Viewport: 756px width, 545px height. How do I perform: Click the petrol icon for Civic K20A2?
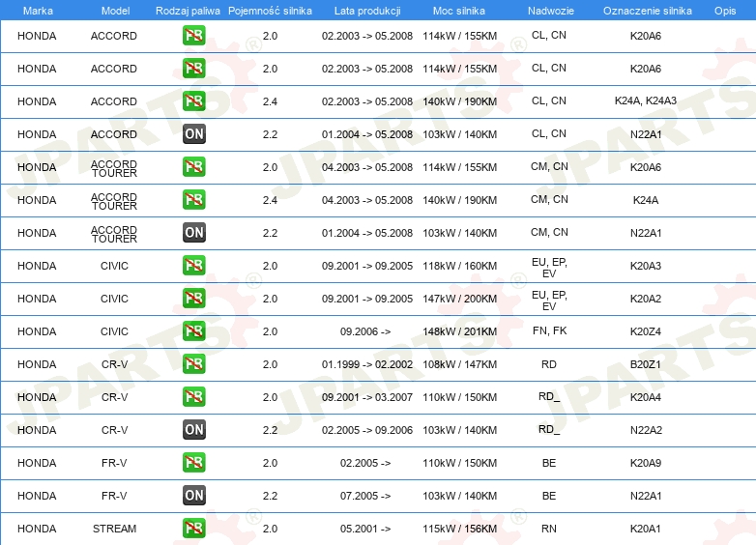[x=194, y=299]
